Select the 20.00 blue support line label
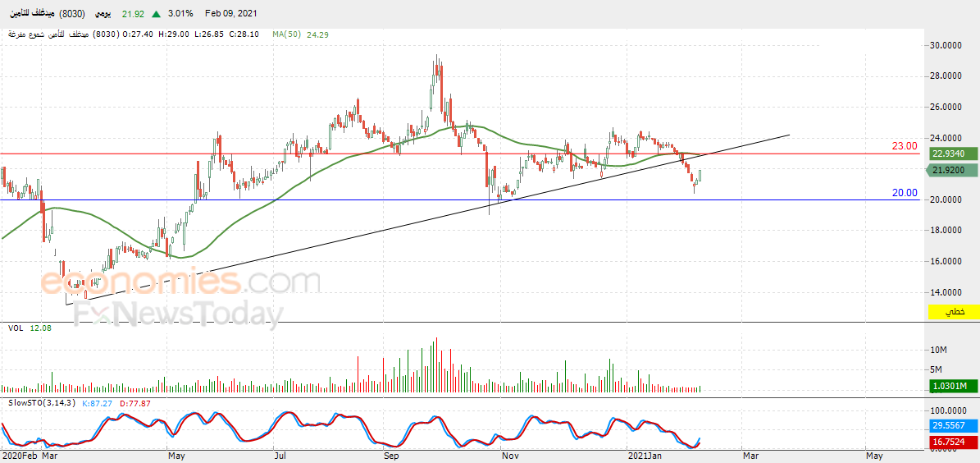 point(905,193)
